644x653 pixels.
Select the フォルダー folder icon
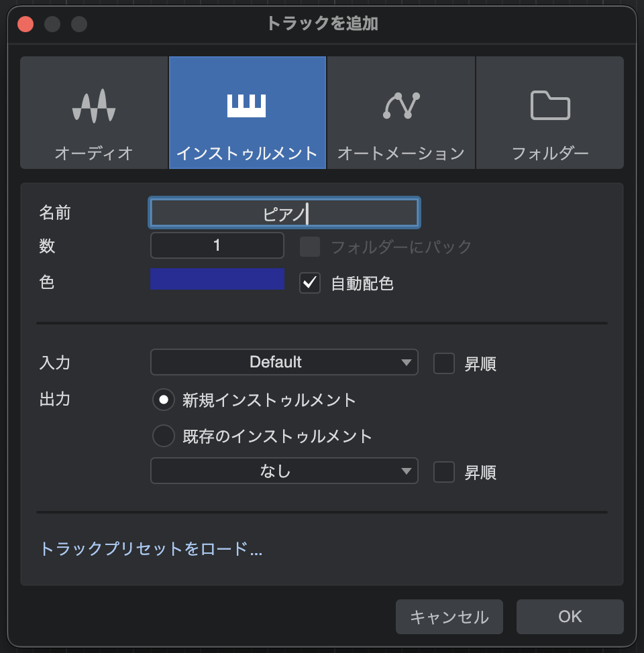click(550, 105)
